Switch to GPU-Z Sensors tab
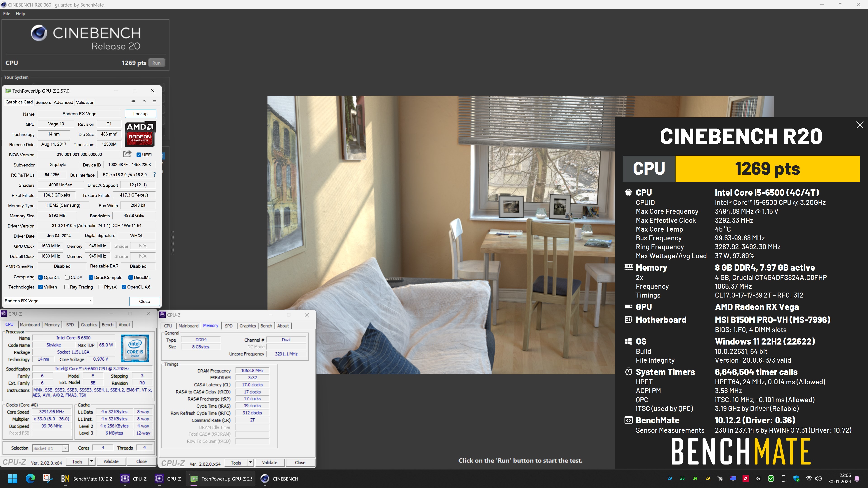The width and height of the screenshot is (868, 488). coord(43,102)
